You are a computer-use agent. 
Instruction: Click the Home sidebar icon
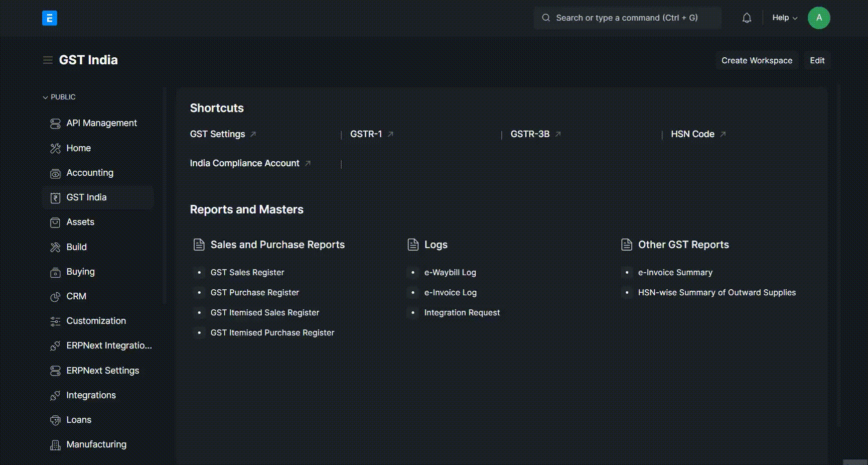(55, 148)
